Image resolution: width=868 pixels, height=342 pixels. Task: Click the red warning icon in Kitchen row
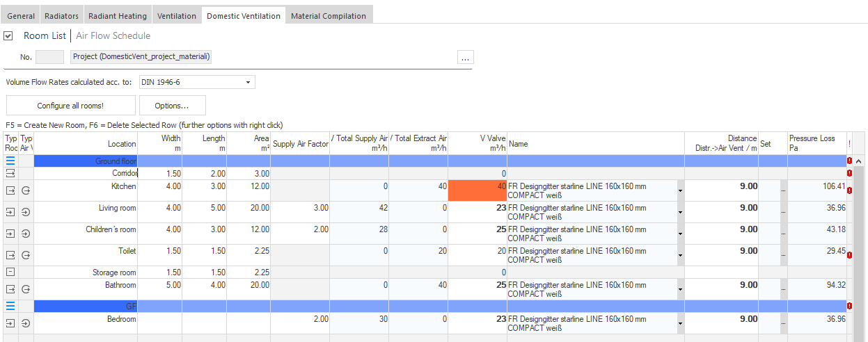click(x=849, y=190)
